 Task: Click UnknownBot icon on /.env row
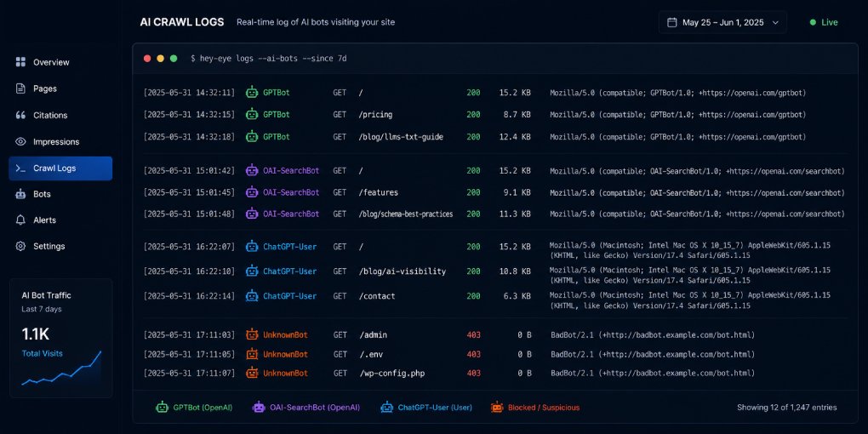[x=252, y=354]
